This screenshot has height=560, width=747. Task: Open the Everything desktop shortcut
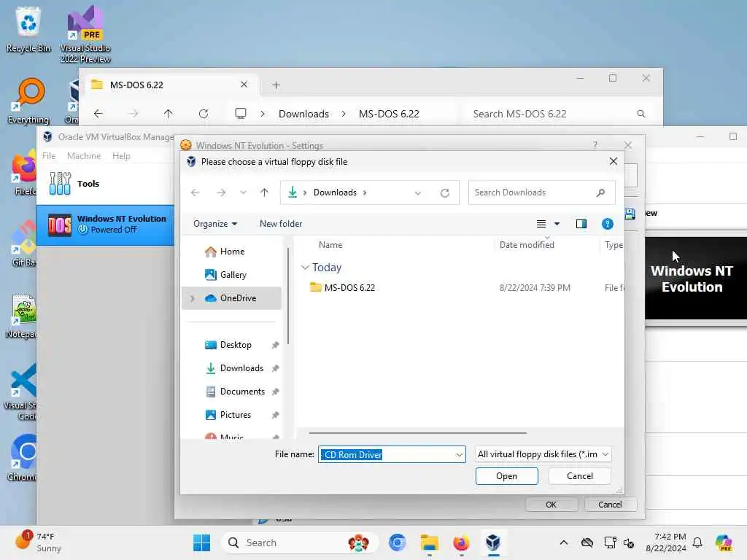coord(28,101)
